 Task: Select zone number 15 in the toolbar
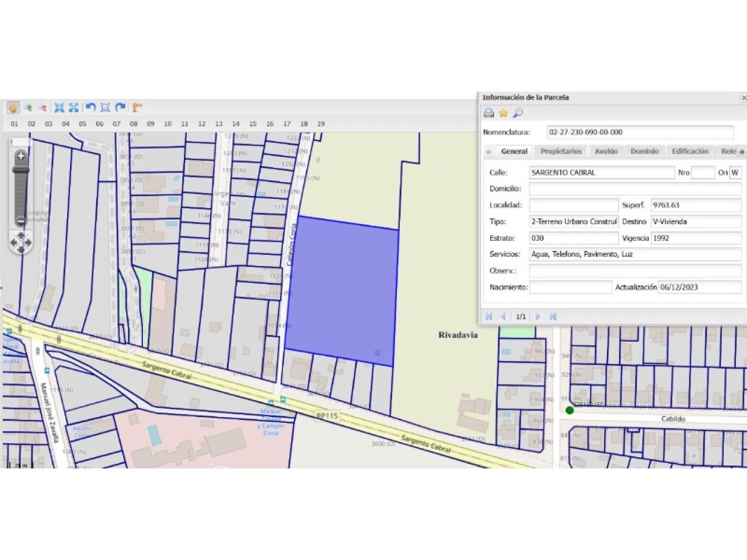[253, 124]
